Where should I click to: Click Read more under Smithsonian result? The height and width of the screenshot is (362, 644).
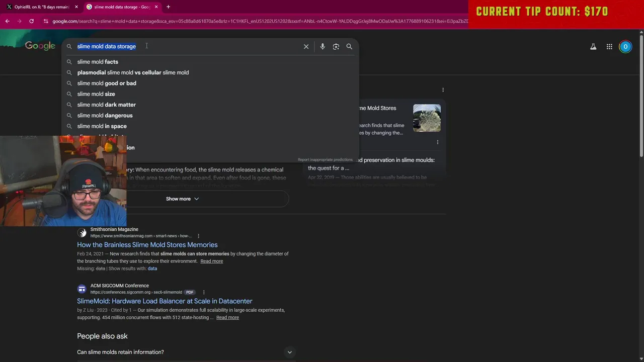(211, 261)
